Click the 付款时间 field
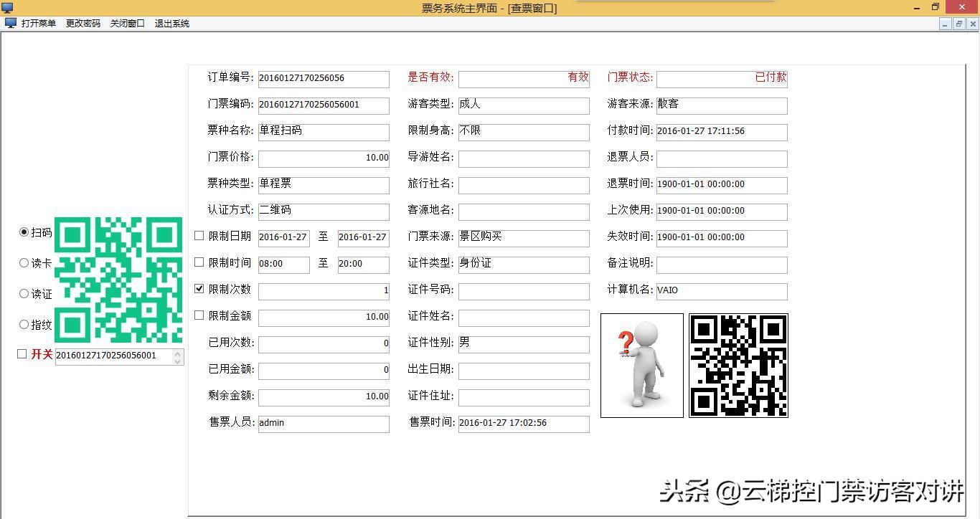 (x=722, y=132)
